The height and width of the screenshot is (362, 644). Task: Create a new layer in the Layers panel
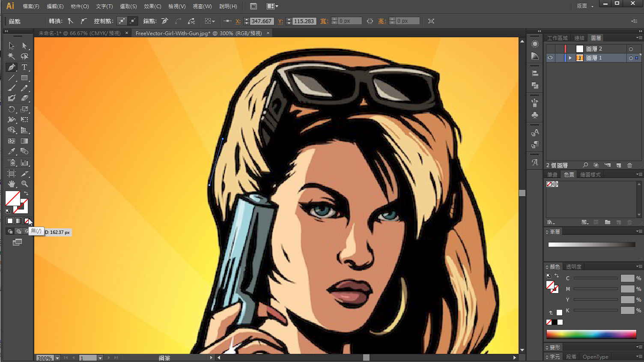coord(618,165)
